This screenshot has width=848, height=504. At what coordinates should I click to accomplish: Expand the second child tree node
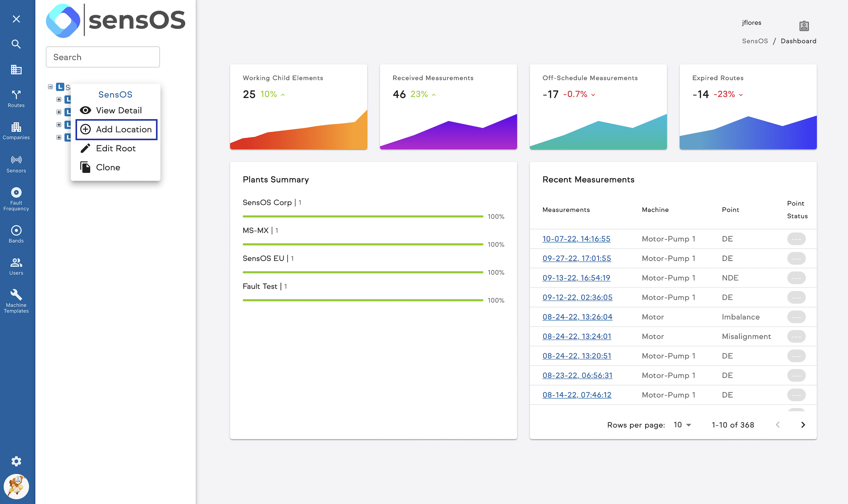[x=58, y=112]
